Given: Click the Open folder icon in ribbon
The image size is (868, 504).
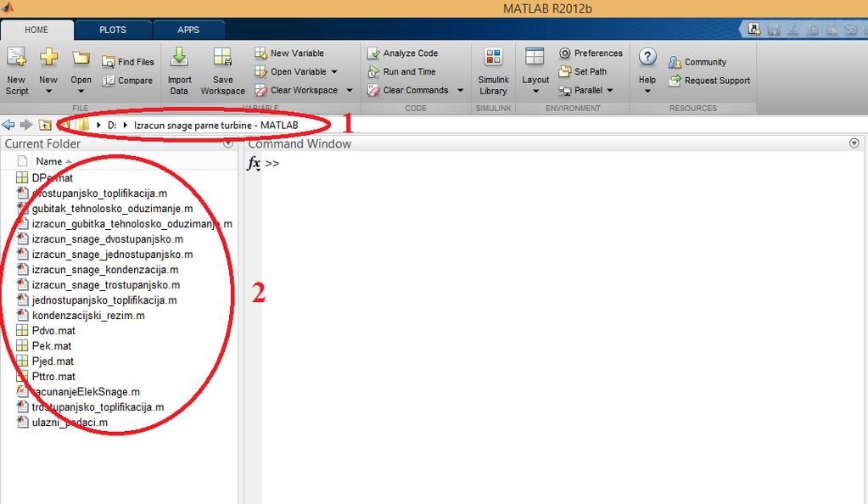Looking at the screenshot, I should [x=81, y=59].
